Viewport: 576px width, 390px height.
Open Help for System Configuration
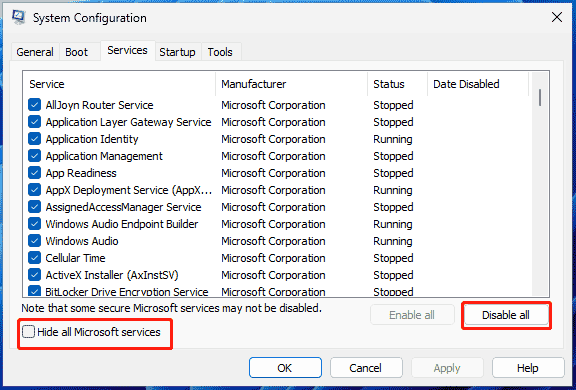(528, 368)
